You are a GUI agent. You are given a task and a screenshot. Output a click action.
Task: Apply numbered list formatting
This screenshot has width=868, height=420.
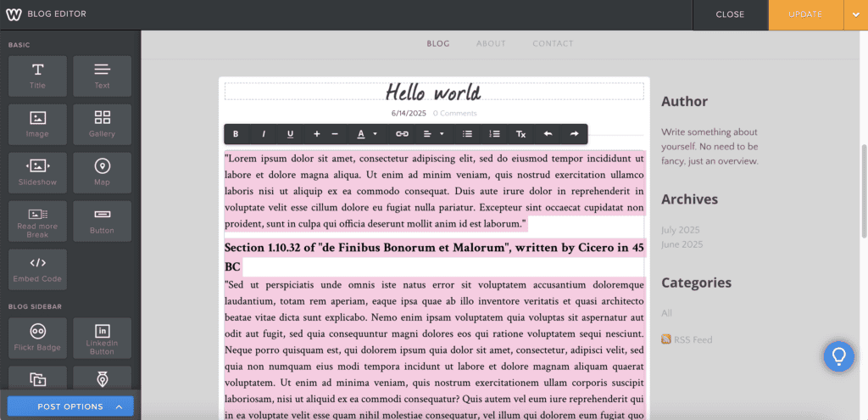coord(494,134)
